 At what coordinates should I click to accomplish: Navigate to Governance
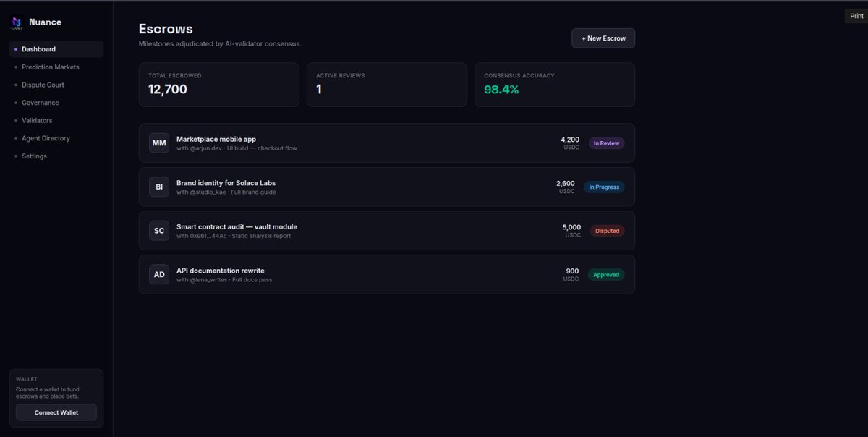point(56,103)
